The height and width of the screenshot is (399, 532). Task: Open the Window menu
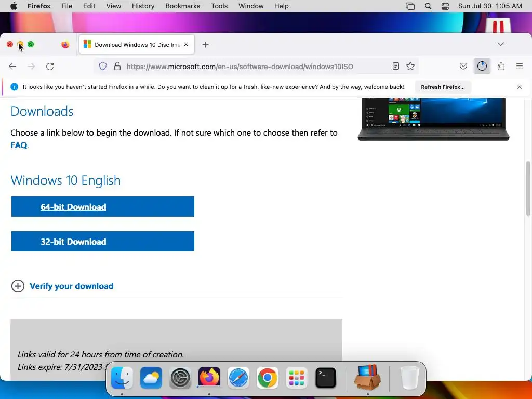251,6
